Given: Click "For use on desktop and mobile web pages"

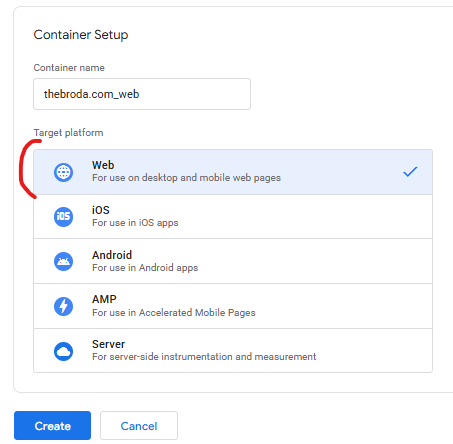Looking at the screenshot, I should pyautogui.click(x=186, y=178).
